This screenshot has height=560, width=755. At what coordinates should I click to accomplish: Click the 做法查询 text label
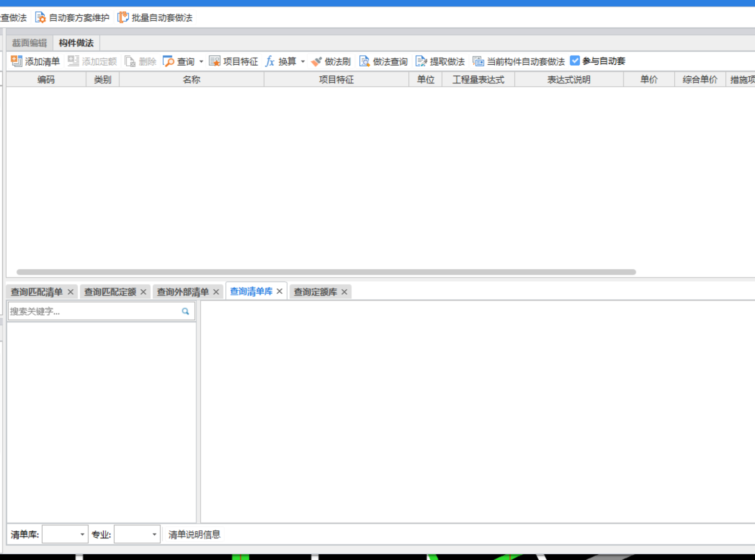390,61
